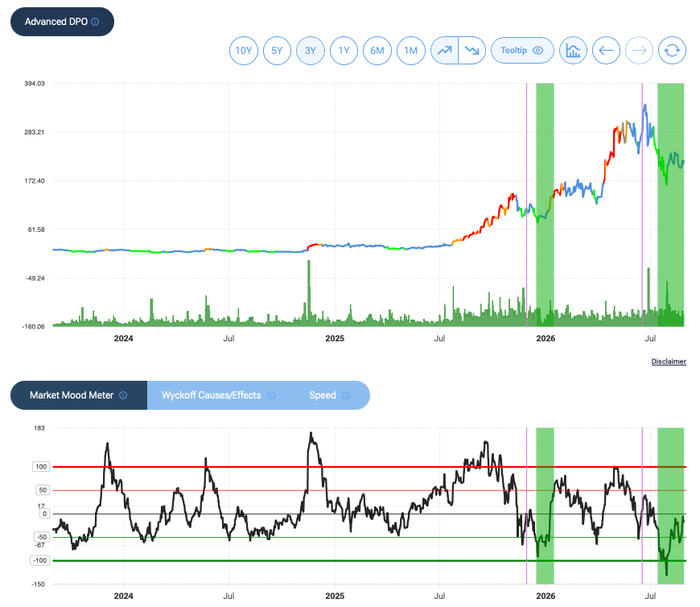Select the 6M time range
The image size is (700, 607).
tap(377, 51)
